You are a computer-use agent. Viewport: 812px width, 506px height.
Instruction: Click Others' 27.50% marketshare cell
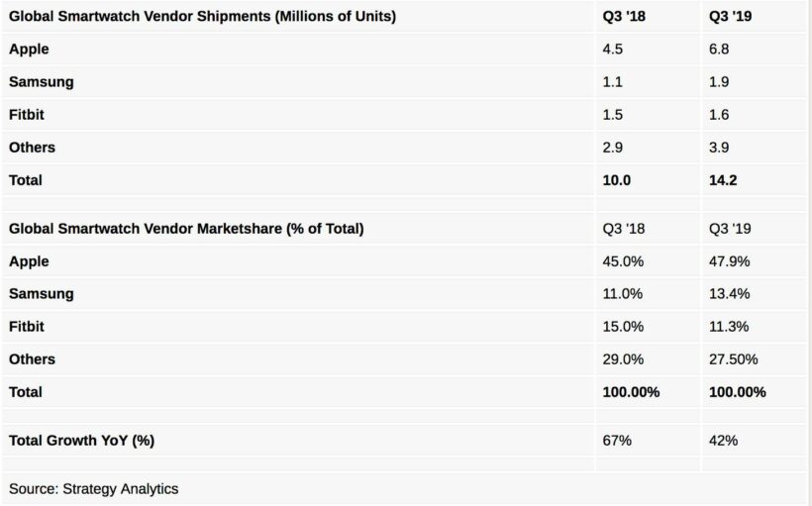click(734, 359)
